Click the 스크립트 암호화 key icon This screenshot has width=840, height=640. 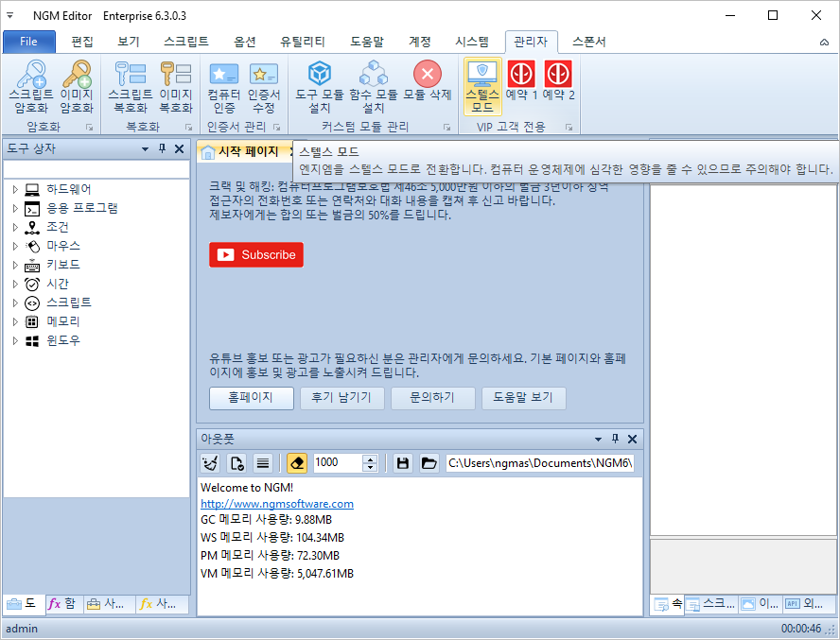[x=31, y=74]
